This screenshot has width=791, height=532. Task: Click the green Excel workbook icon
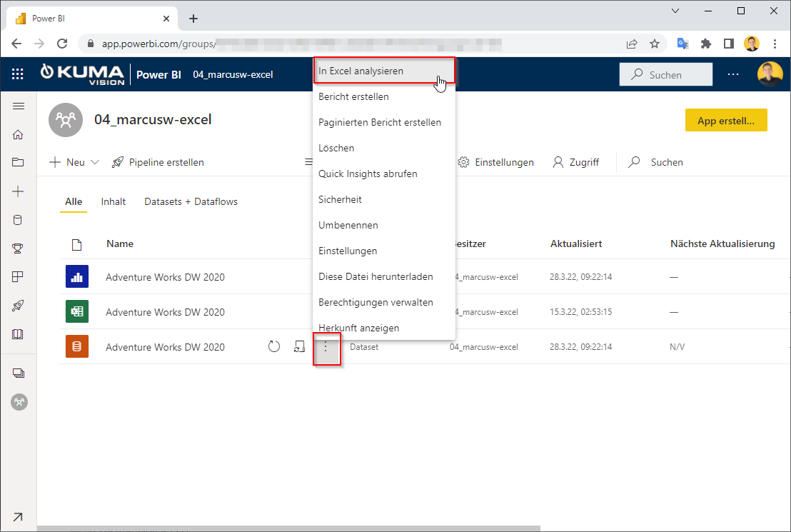[x=77, y=311]
